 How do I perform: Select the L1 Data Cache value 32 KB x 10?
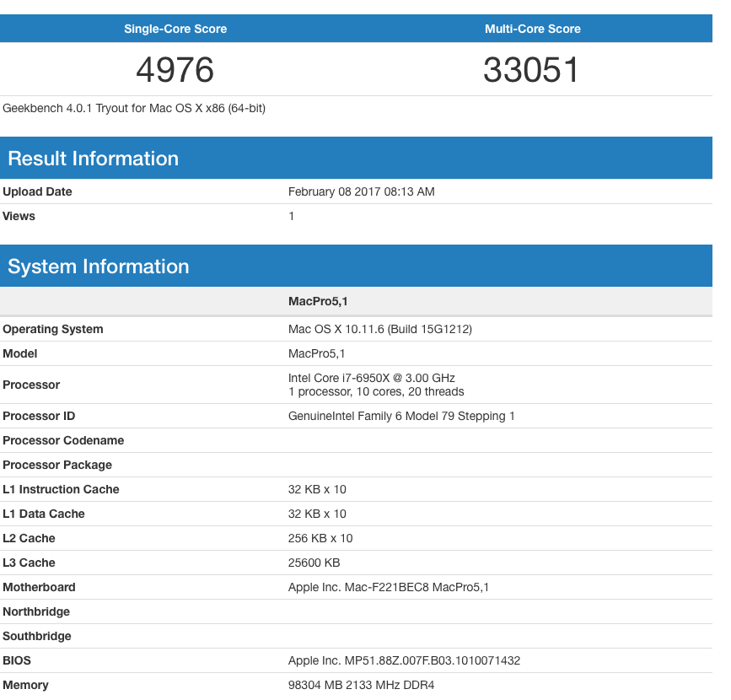317,514
